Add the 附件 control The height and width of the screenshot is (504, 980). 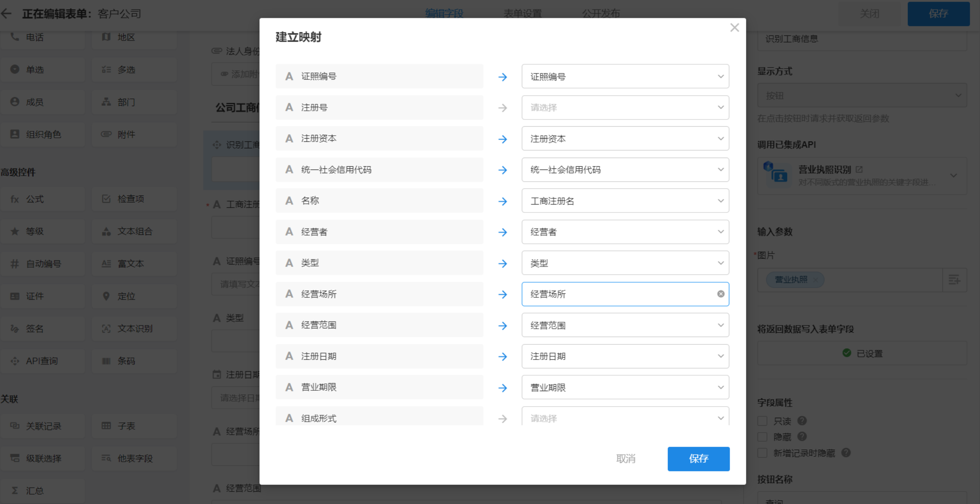tap(134, 134)
